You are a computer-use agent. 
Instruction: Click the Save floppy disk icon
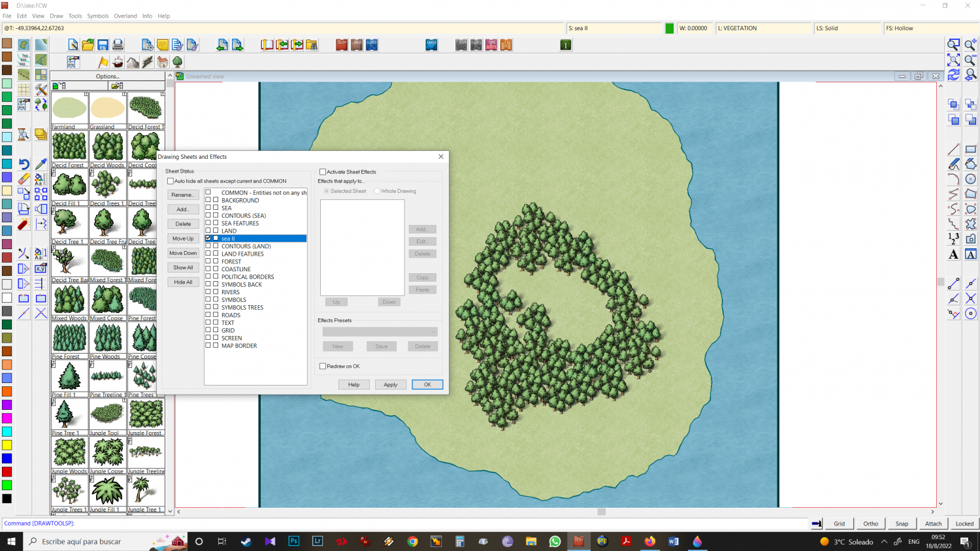pyautogui.click(x=103, y=45)
